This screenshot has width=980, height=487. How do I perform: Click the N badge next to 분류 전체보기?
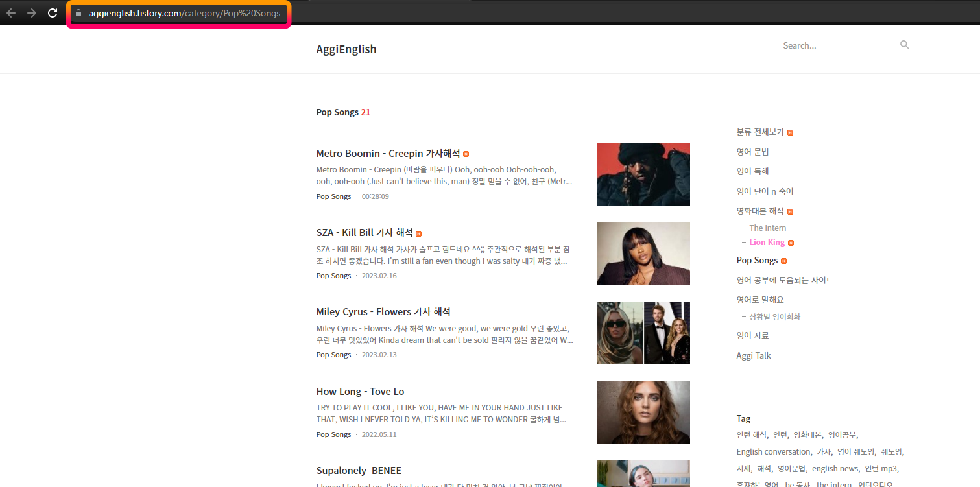point(790,132)
